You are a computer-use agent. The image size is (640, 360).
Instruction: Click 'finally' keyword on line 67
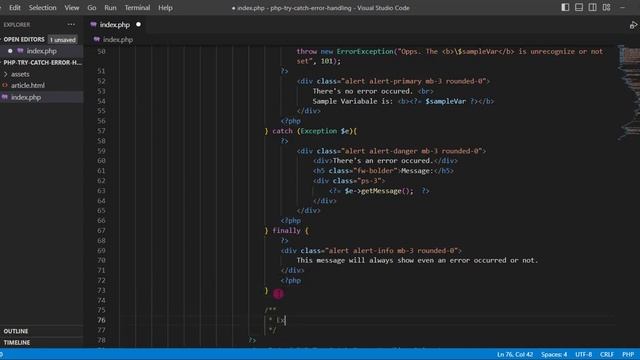click(287, 231)
